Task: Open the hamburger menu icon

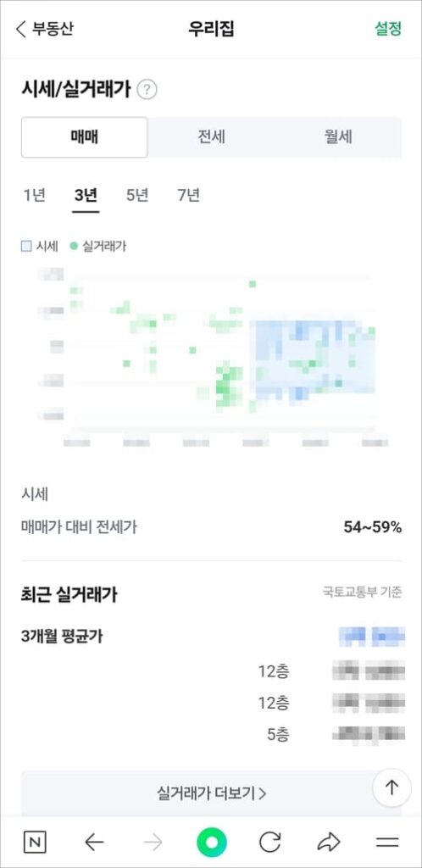Action: (387, 843)
